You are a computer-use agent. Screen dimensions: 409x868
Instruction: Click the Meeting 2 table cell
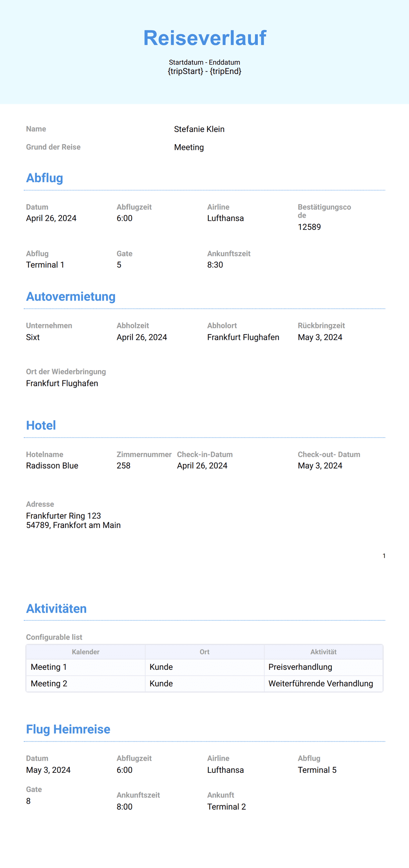pyautogui.click(x=86, y=684)
